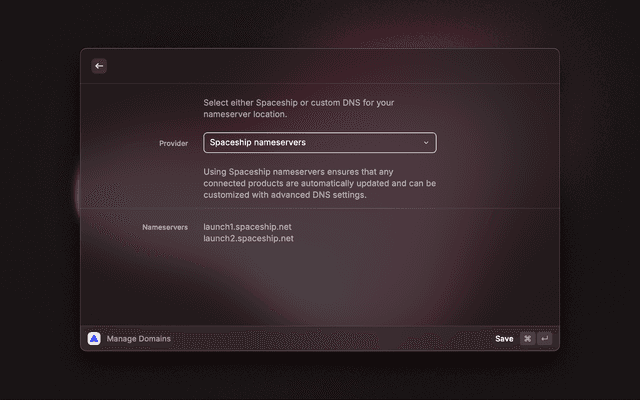Click the Manage Domains label
Viewport: 640px width, 400px height.
tap(138, 339)
